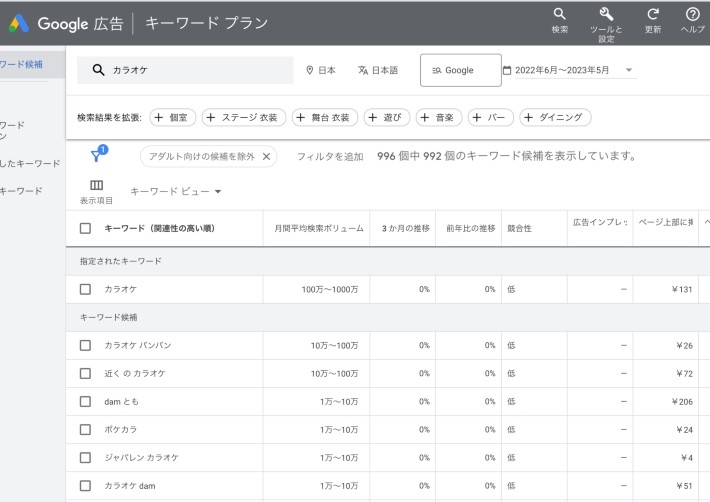710x502 pixels.
Task: Click the translate icon for 日本語
Action: pos(363,70)
